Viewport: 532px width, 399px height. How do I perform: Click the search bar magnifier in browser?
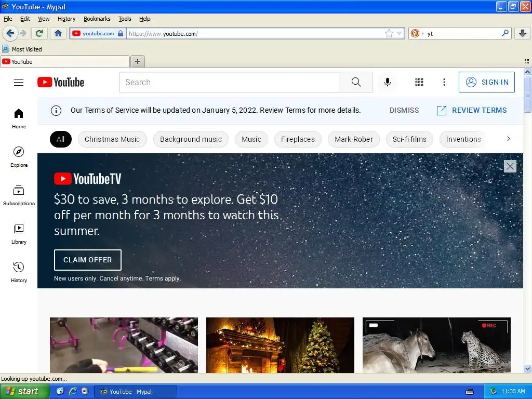coord(505,33)
